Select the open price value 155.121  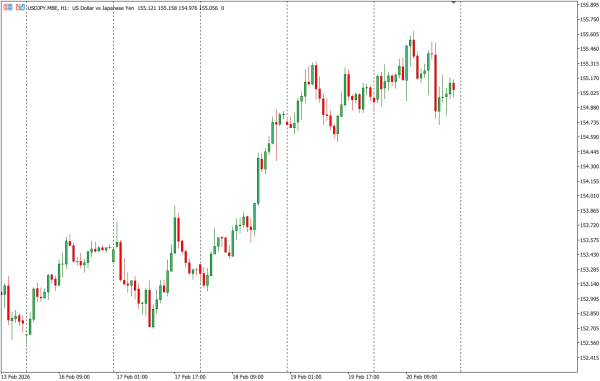click(148, 8)
